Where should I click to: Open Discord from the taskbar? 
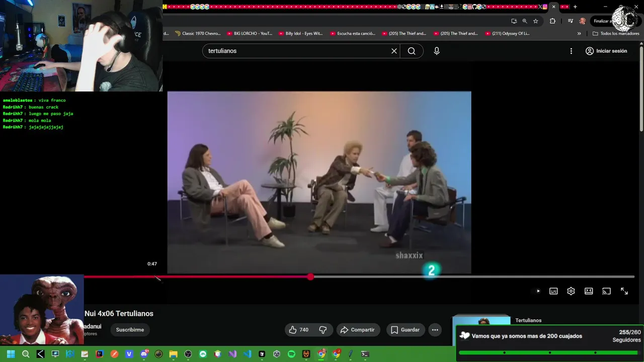tap(144, 354)
